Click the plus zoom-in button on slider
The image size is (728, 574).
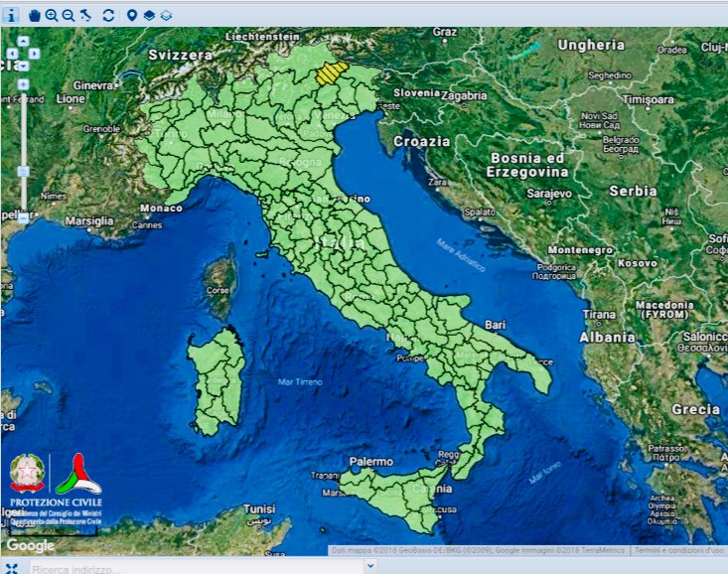point(23,84)
